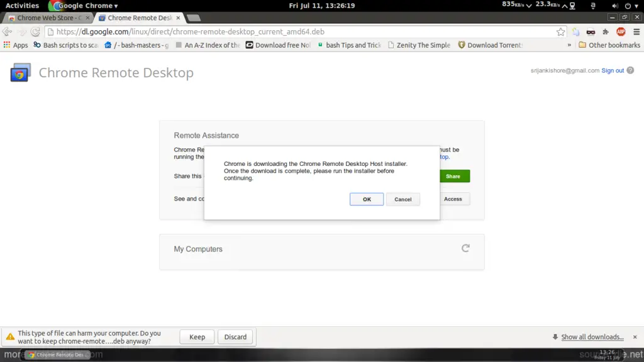The height and width of the screenshot is (362, 644).
Task: Open the 'Download free No' bookmark
Action: click(x=278, y=45)
